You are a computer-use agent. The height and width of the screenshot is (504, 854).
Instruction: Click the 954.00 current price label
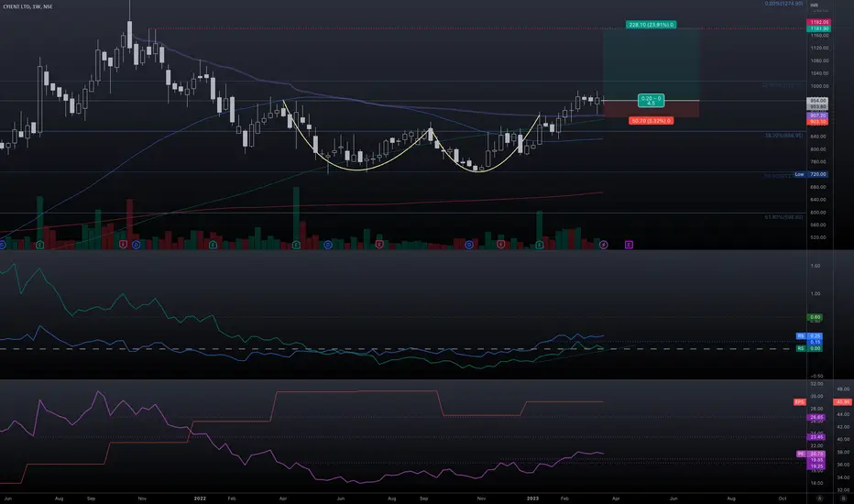point(817,101)
